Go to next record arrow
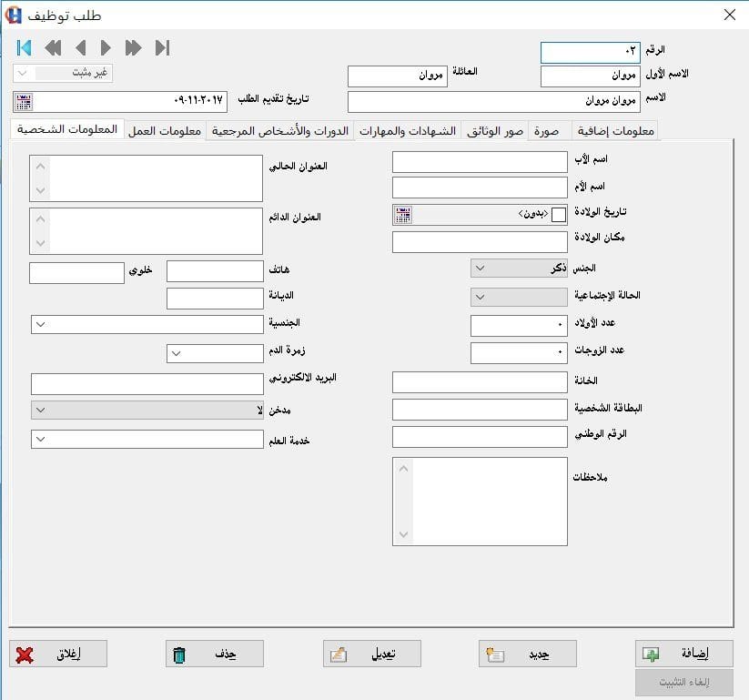 (106, 47)
